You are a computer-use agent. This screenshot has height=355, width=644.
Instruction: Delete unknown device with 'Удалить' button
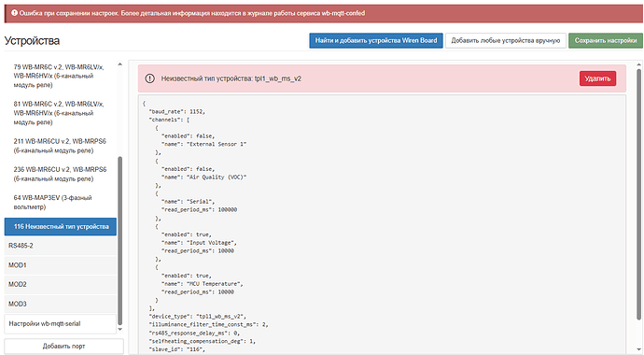[597, 78]
